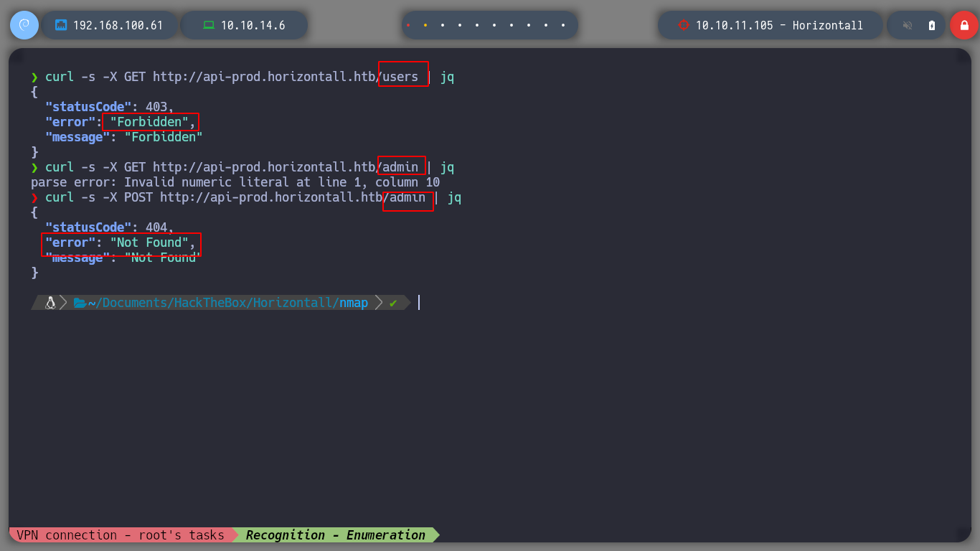Click the statusCode 403 value
Image resolution: width=980 pixels, height=551 pixels.
point(156,107)
